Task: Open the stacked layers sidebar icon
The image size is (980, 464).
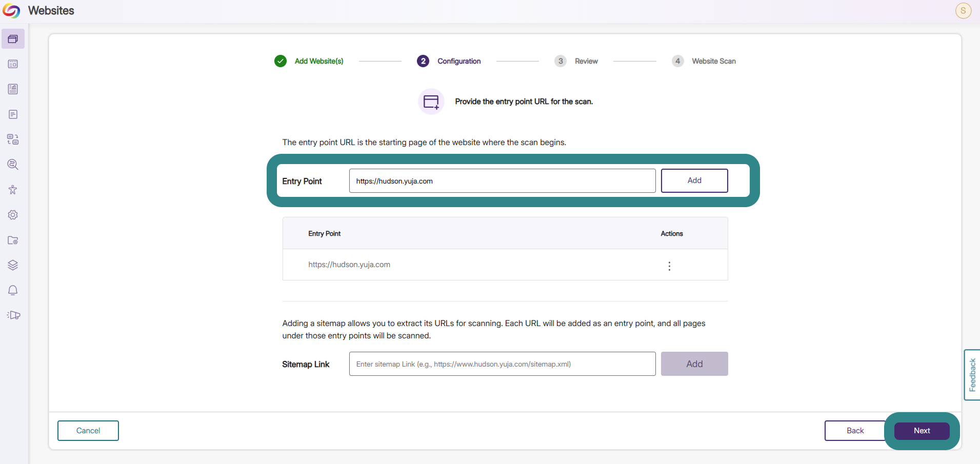Action: pos(13,265)
